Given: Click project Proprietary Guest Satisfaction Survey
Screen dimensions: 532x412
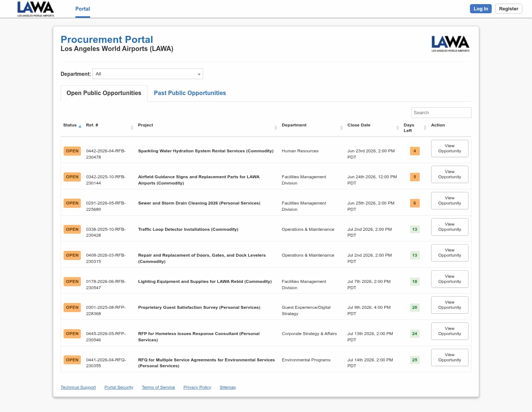Looking at the screenshot, I should tap(199, 307).
